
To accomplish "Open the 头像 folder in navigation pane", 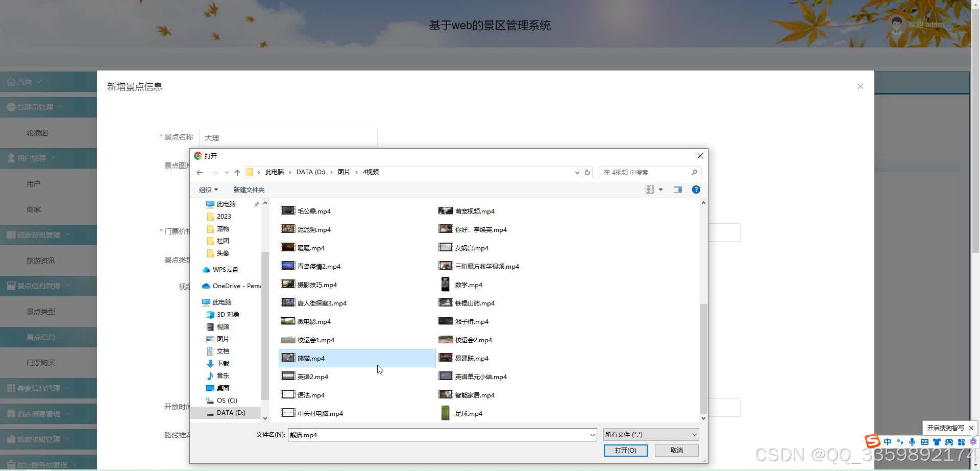I will pos(218,253).
